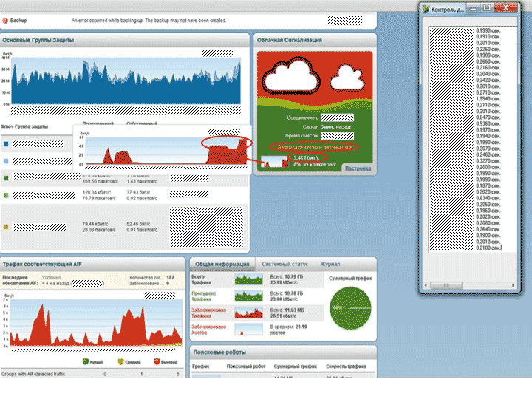The image size is (532, 399).
Task: Click the Суммарный трафик column header in robots table
Action: click(295, 366)
